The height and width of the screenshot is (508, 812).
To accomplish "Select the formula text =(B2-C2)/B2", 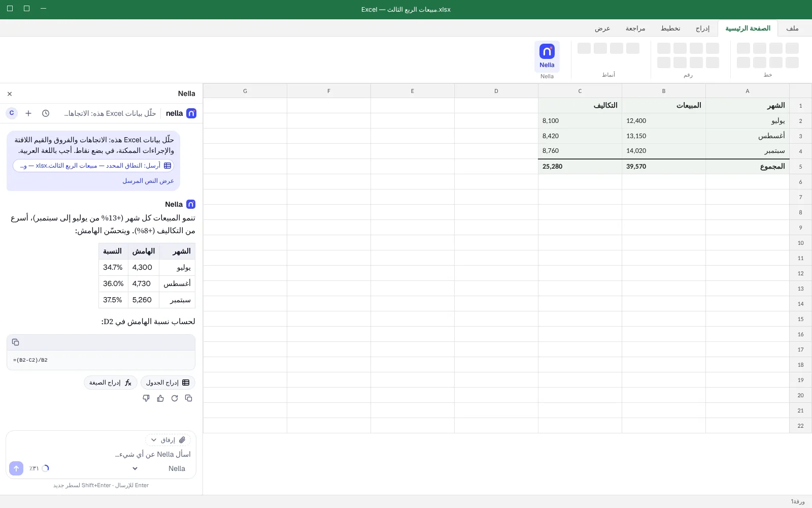I will 30,360.
